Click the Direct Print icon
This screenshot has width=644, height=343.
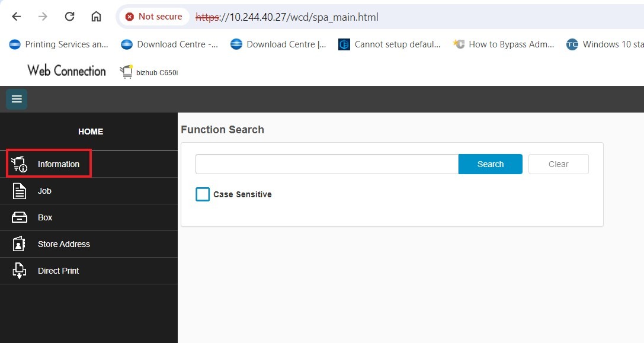click(x=20, y=271)
